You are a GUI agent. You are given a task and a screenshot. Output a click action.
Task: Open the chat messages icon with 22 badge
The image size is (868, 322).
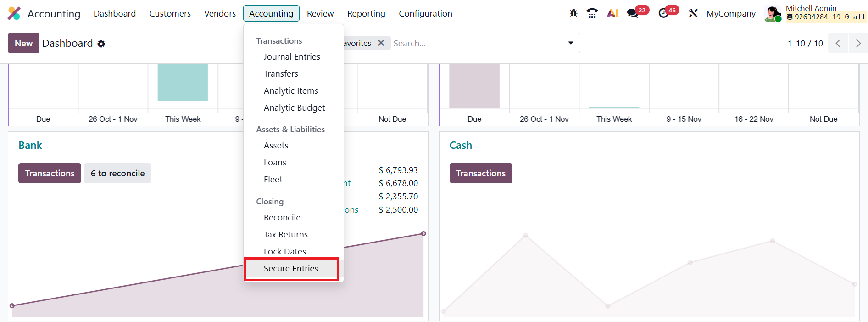point(633,13)
